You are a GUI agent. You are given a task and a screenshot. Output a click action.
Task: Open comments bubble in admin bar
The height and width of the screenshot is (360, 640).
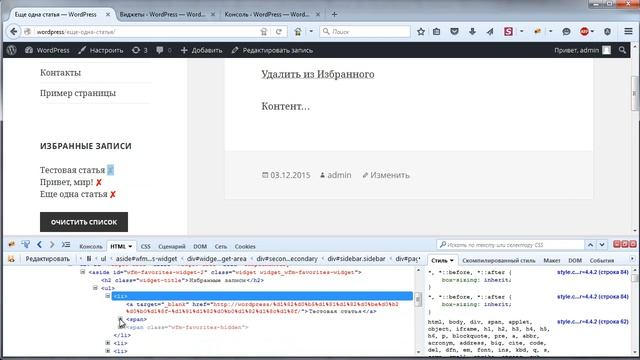163,50
